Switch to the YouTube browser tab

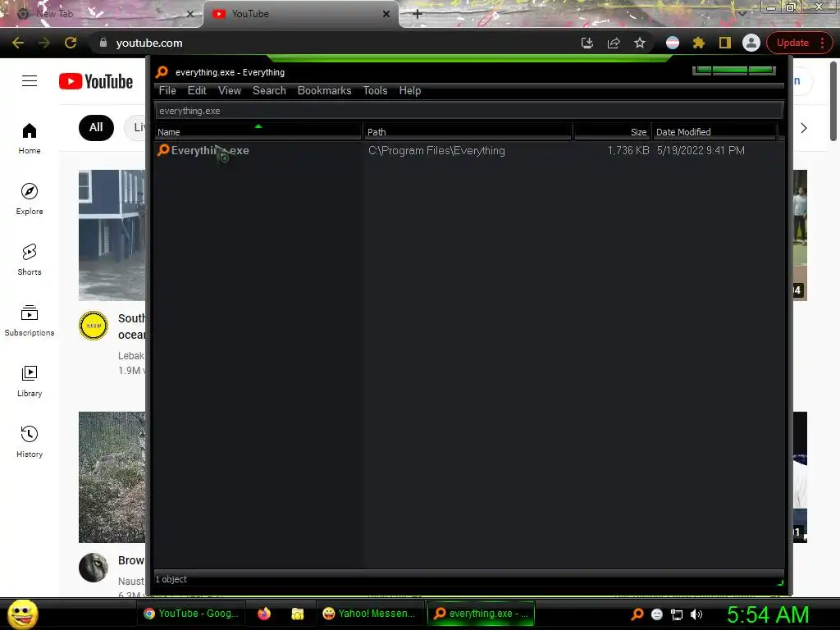coord(300,14)
